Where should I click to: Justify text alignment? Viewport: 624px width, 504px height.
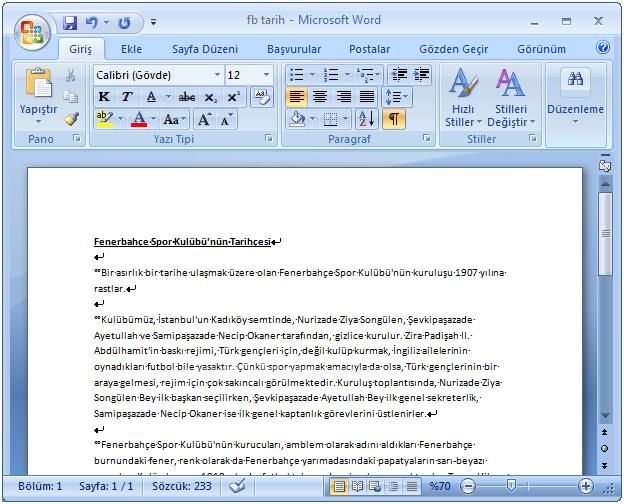367,97
